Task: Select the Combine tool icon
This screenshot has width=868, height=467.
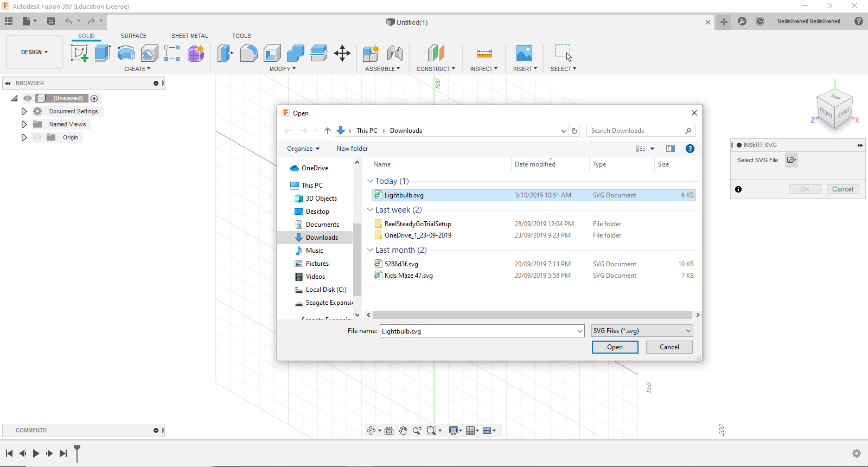Action: pos(296,53)
